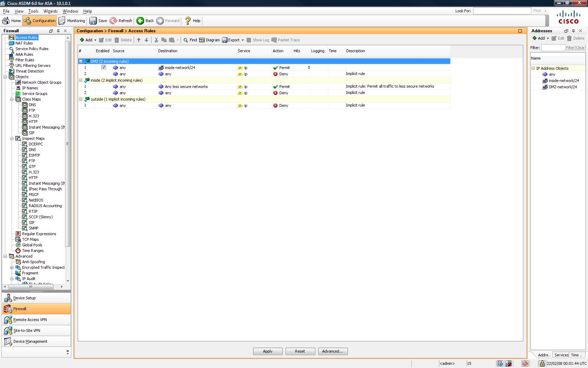Expand Encrypted Traffic Inspection node
This screenshot has width=588, height=368.
(x=12, y=267)
